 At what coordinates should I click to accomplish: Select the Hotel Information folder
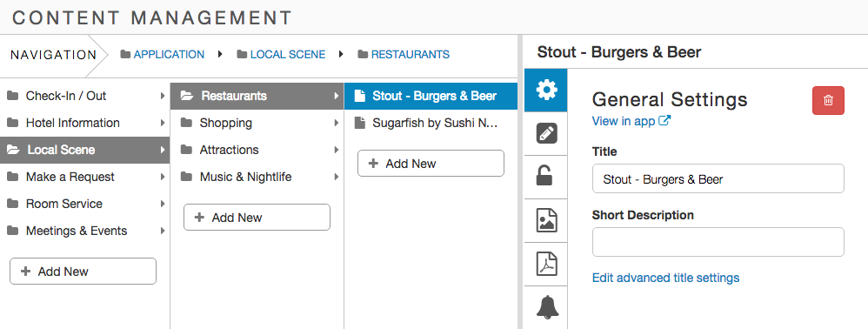[84, 123]
